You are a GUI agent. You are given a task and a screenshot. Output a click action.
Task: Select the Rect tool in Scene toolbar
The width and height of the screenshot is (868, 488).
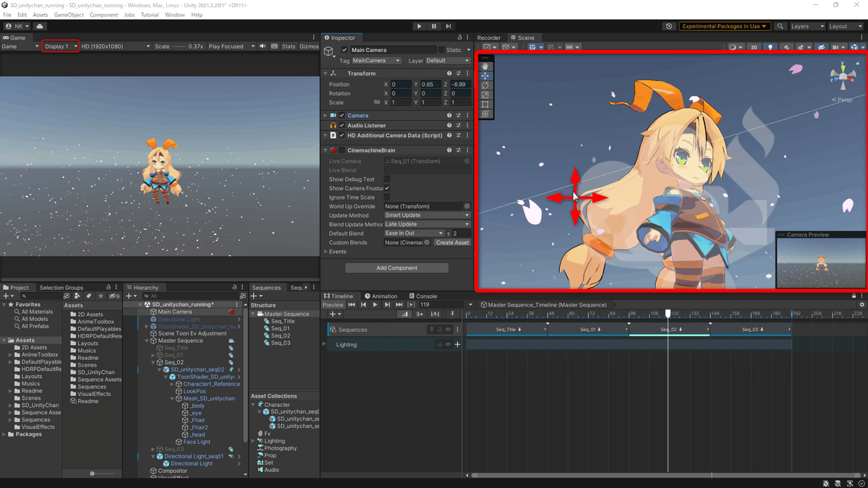coord(485,104)
